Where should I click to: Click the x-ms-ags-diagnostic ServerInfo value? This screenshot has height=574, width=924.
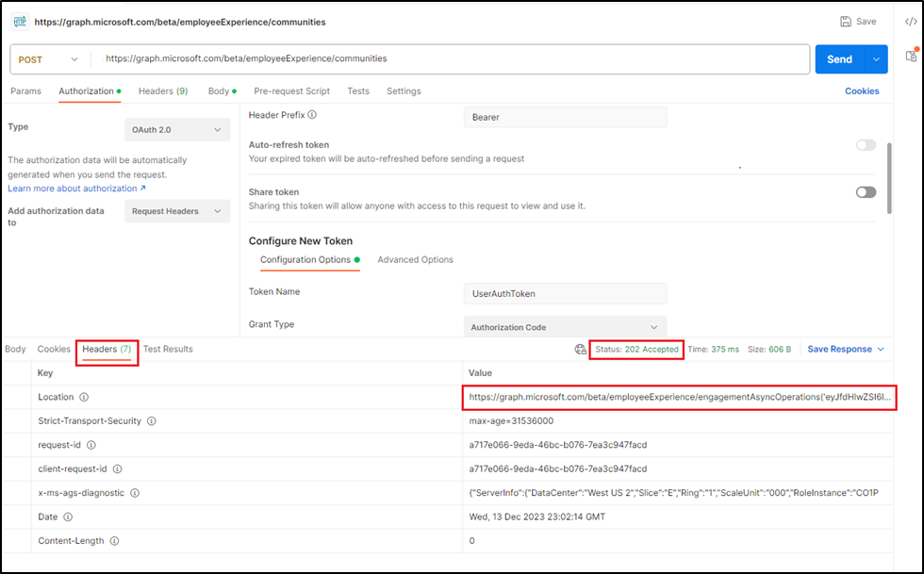click(673, 493)
